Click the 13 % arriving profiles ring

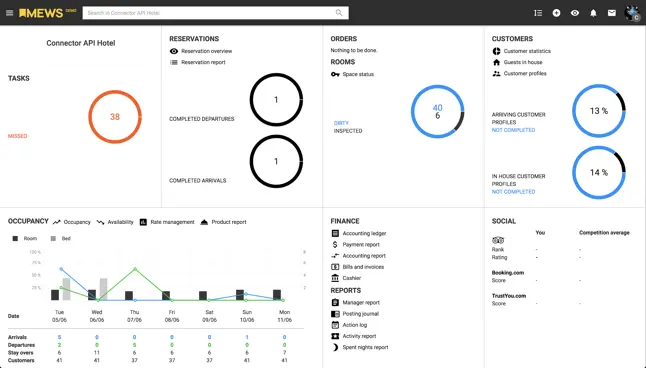pyautogui.click(x=599, y=111)
